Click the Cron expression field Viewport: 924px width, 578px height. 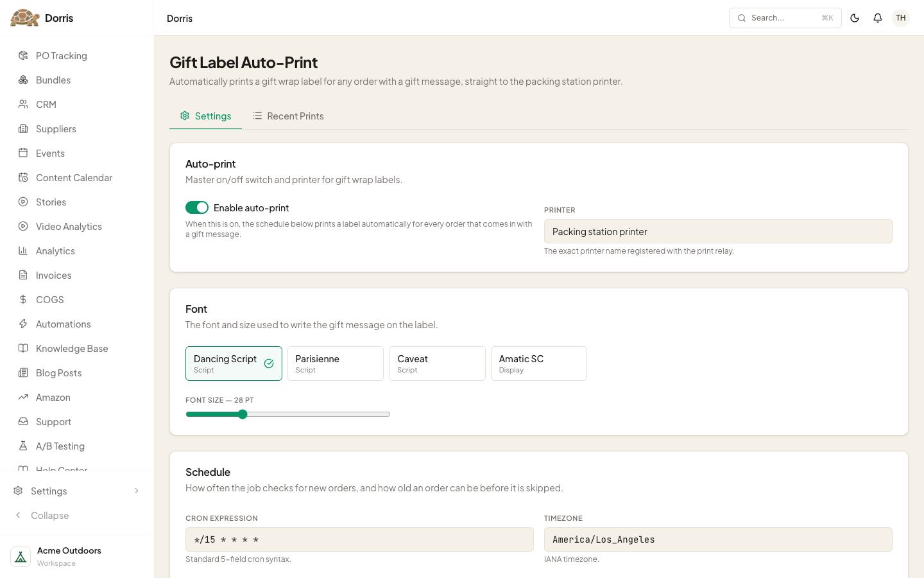[359, 539]
